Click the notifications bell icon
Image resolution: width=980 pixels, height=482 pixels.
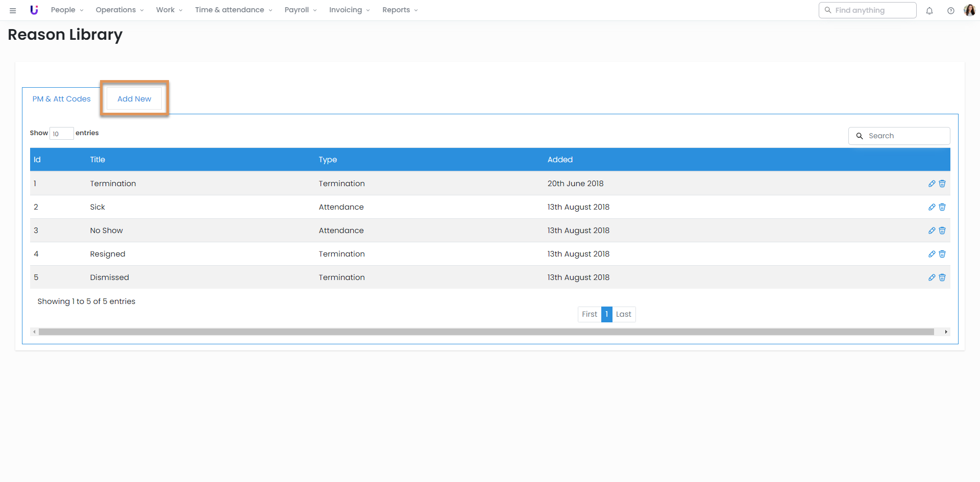coord(929,10)
